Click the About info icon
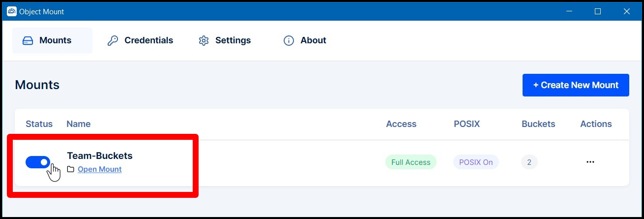Screen dimensions: 644x219 pos(289,41)
